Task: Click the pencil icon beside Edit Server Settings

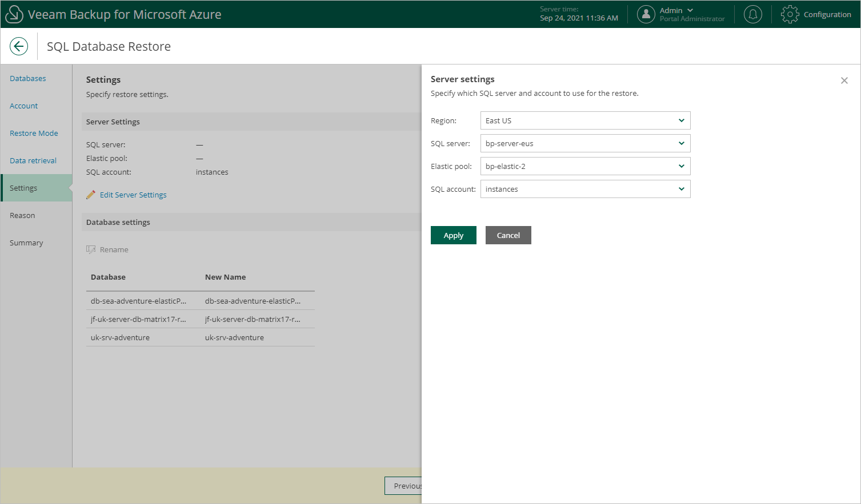Action: (91, 195)
